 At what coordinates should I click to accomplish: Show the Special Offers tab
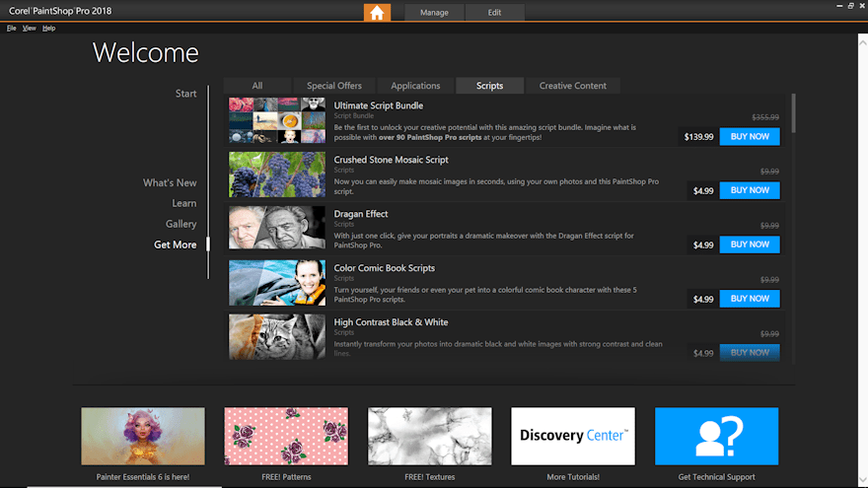click(x=334, y=86)
